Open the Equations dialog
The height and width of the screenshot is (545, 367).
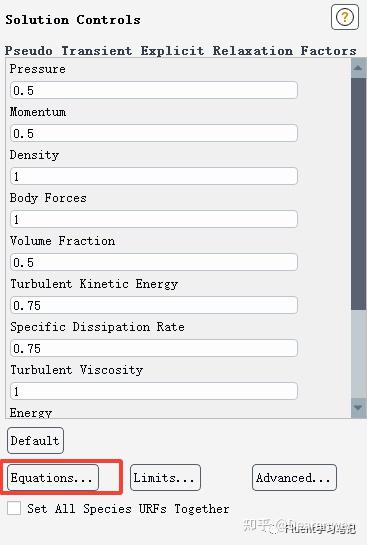pyautogui.click(x=53, y=478)
